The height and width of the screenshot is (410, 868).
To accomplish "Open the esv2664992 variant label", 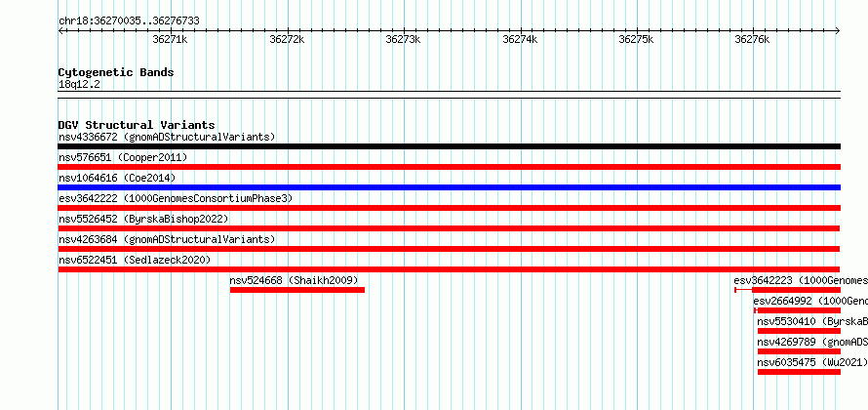I will coord(810,301).
